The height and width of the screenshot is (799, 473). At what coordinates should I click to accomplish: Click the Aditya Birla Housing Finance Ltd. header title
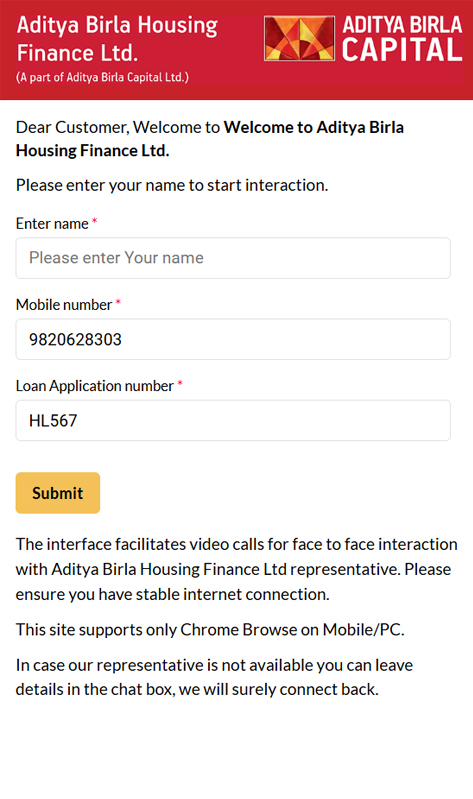click(x=117, y=39)
